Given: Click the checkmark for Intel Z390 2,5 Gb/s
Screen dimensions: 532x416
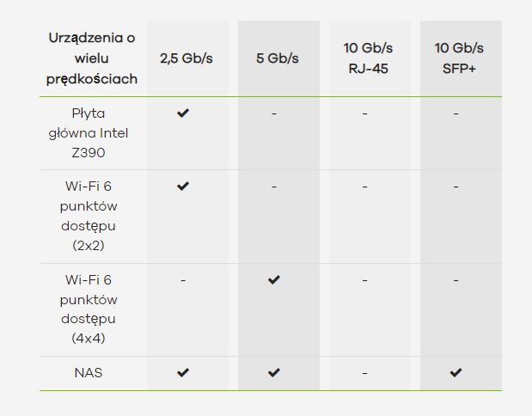Looking at the screenshot, I should pyautogui.click(x=183, y=113).
